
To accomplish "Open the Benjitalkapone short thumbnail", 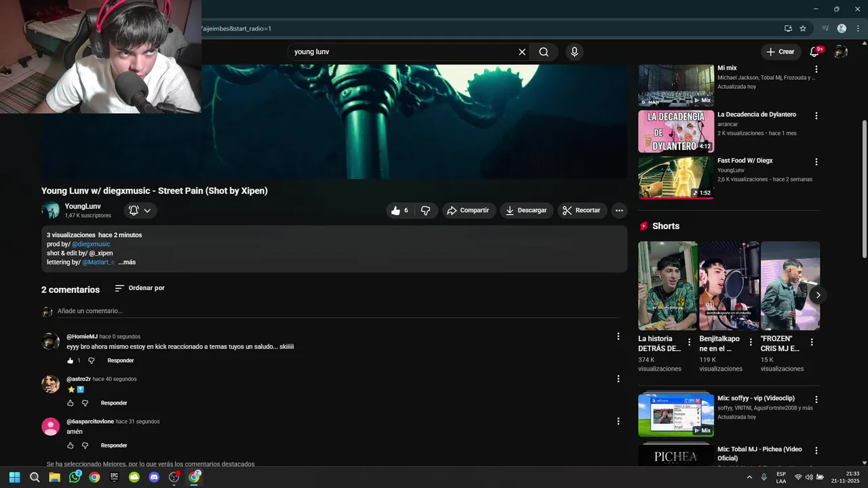I will click(x=729, y=286).
